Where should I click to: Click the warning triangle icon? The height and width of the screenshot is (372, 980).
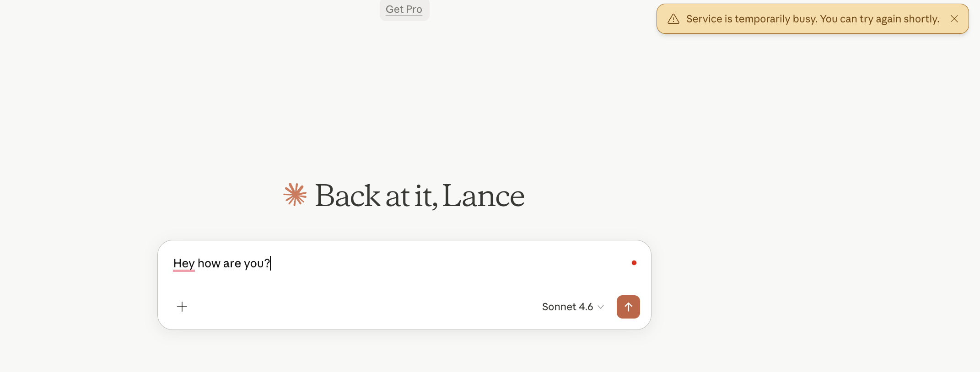(x=673, y=19)
